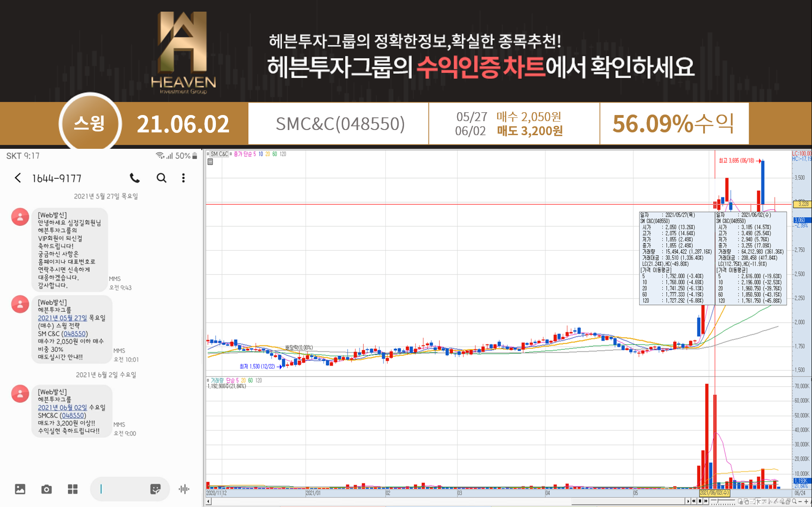Screen dimensions: 812x507
Task: Click the chart toolbar icon two left of the magnifier
Action: coord(782,501)
